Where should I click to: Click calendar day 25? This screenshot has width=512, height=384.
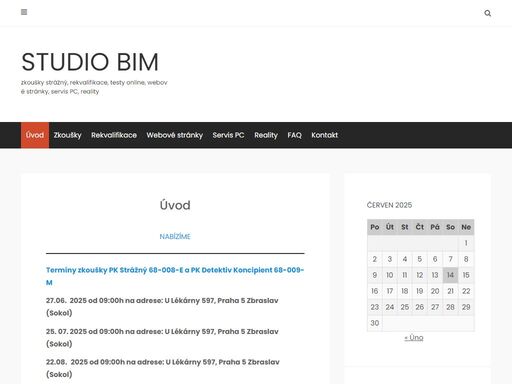pyautogui.click(x=405, y=307)
